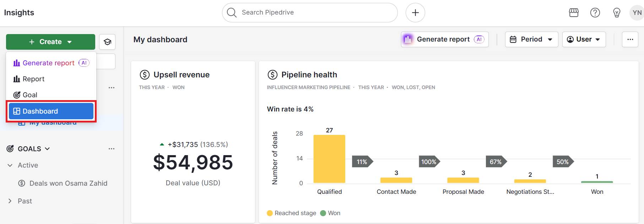Open the Period dropdown arrow
The height and width of the screenshot is (224, 644).
pyautogui.click(x=550, y=39)
